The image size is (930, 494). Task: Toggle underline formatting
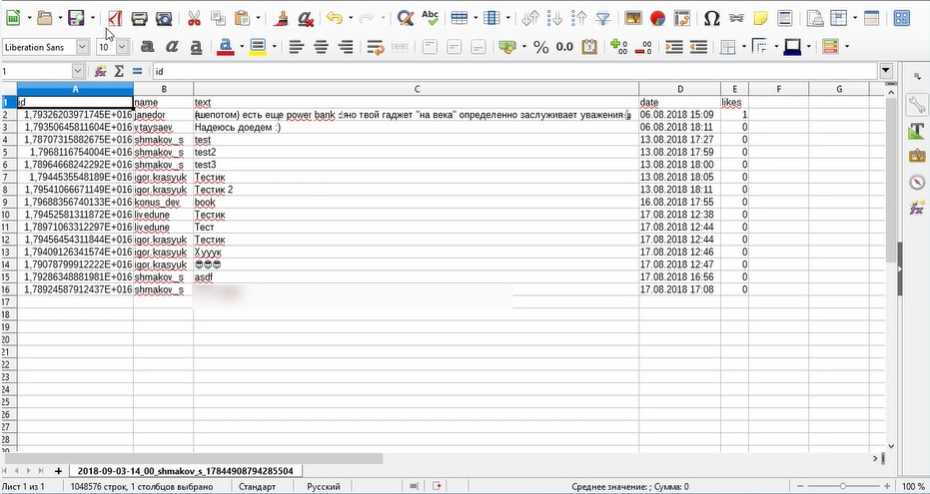(196, 47)
